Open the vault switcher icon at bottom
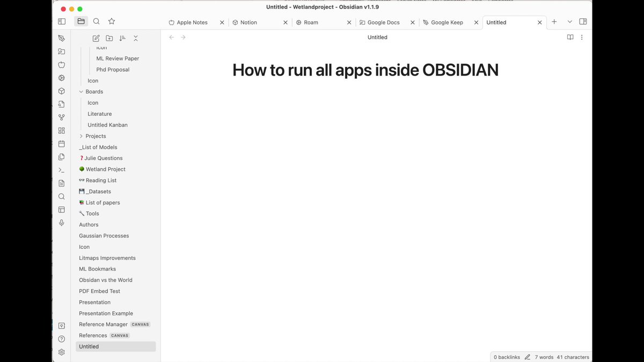 (x=62, y=326)
